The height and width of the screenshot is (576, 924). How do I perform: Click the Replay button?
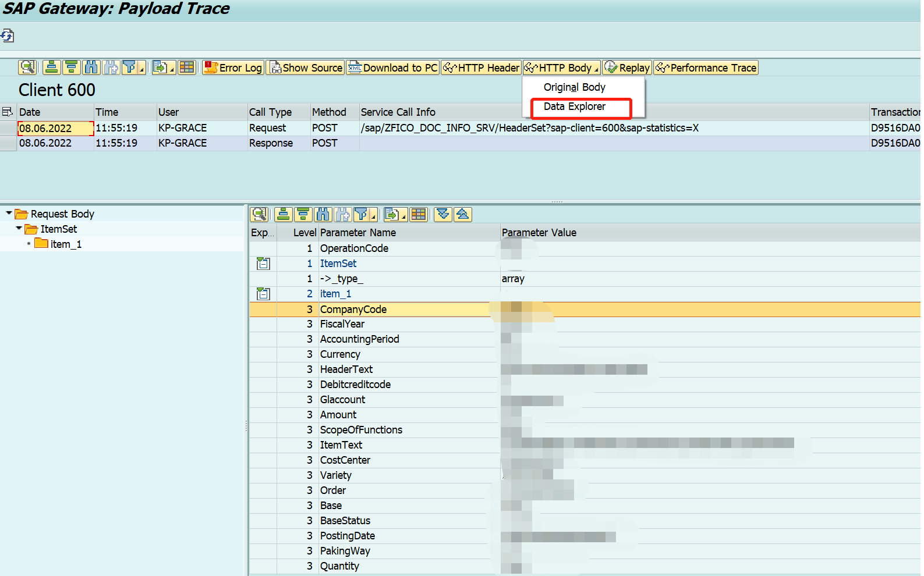(627, 67)
